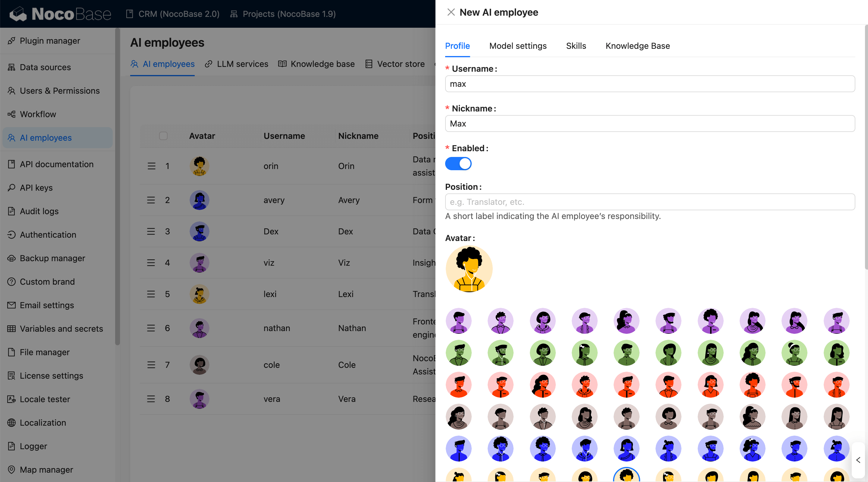Image resolution: width=868 pixels, height=482 pixels.
Task: Check the select-all checkbox in table header
Action: (x=163, y=136)
